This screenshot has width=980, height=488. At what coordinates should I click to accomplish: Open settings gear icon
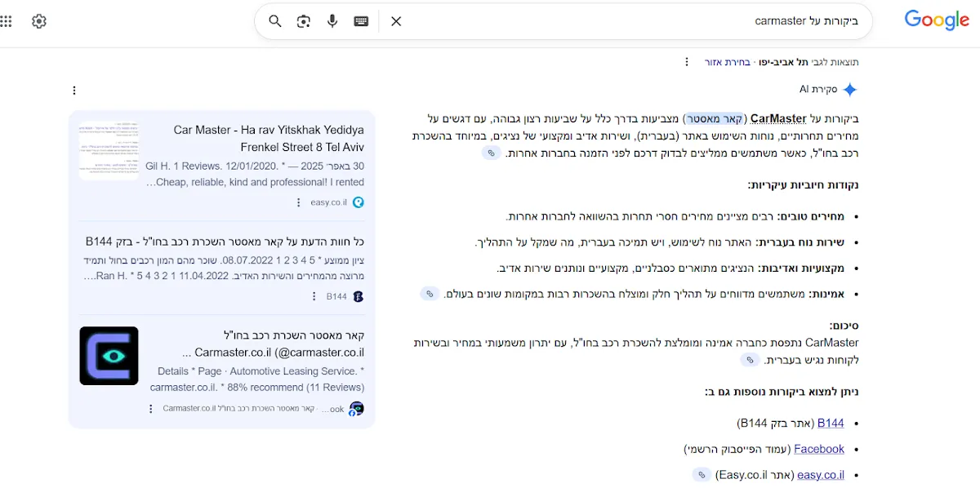click(x=39, y=21)
